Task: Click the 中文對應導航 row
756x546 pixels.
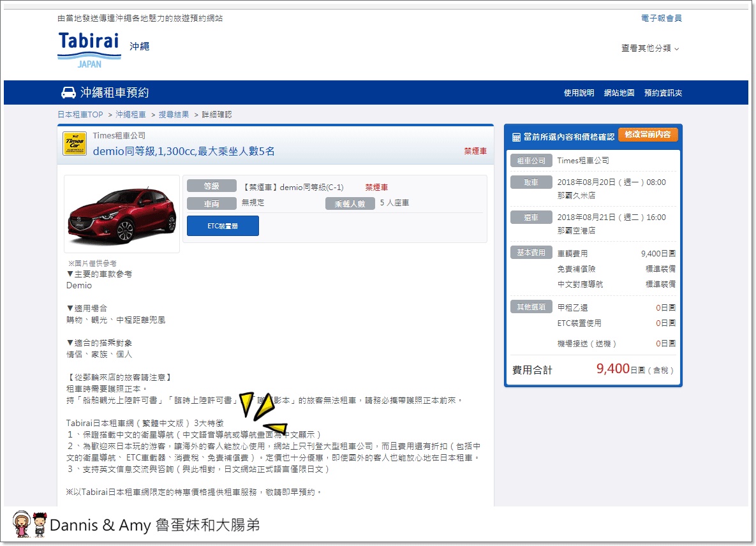Action: point(616,284)
